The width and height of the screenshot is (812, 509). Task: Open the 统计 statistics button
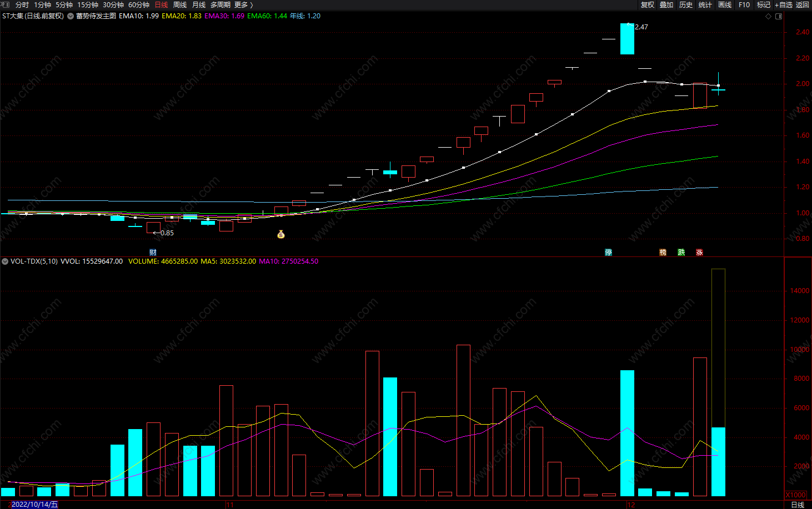705,5
